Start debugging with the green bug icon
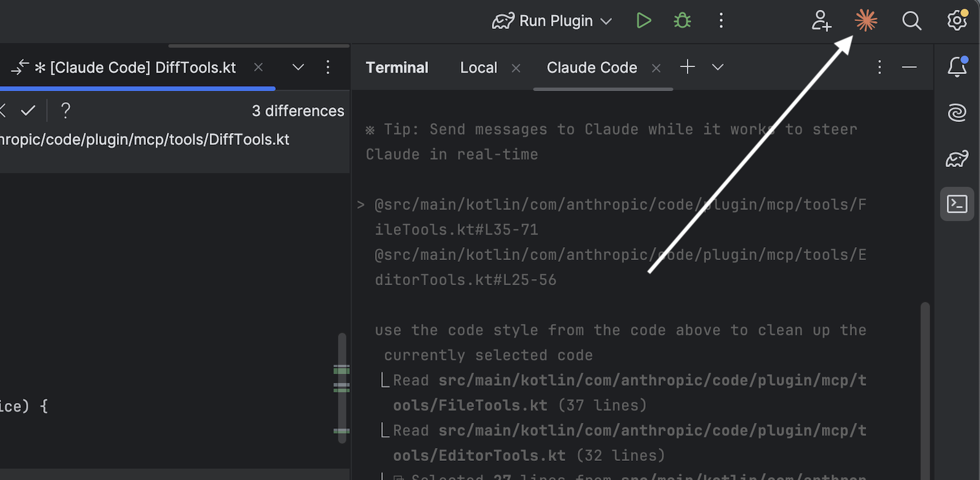This screenshot has height=480, width=980. click(x=682, y=21)
